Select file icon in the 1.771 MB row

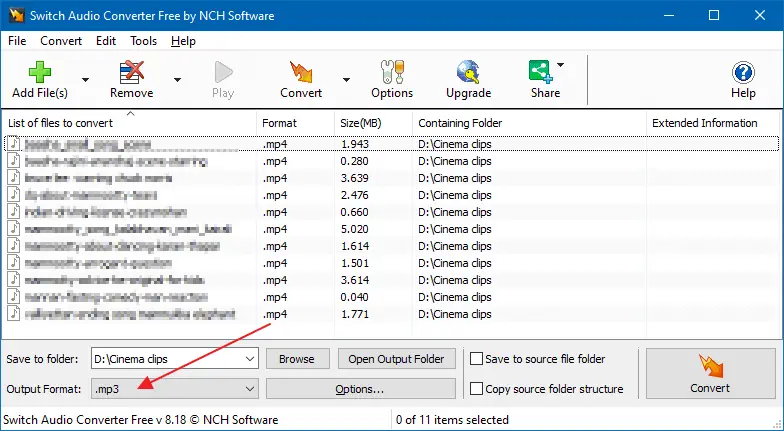(x=14, y=314)
